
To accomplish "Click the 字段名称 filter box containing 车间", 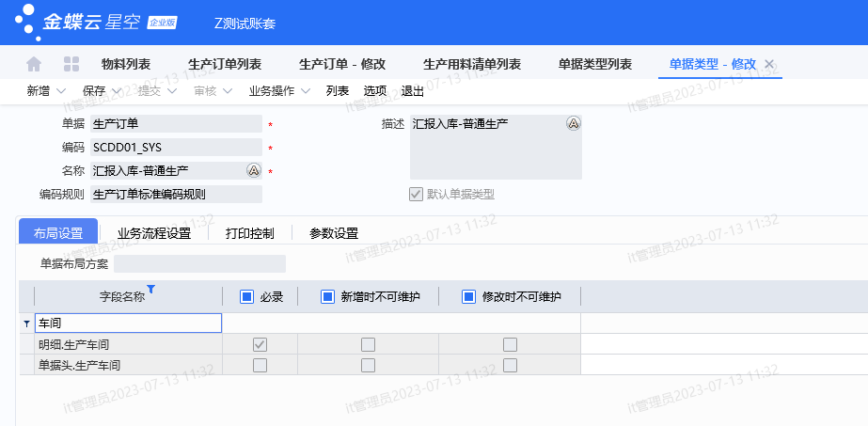I will pyautogui.click(x=129, y=323).
